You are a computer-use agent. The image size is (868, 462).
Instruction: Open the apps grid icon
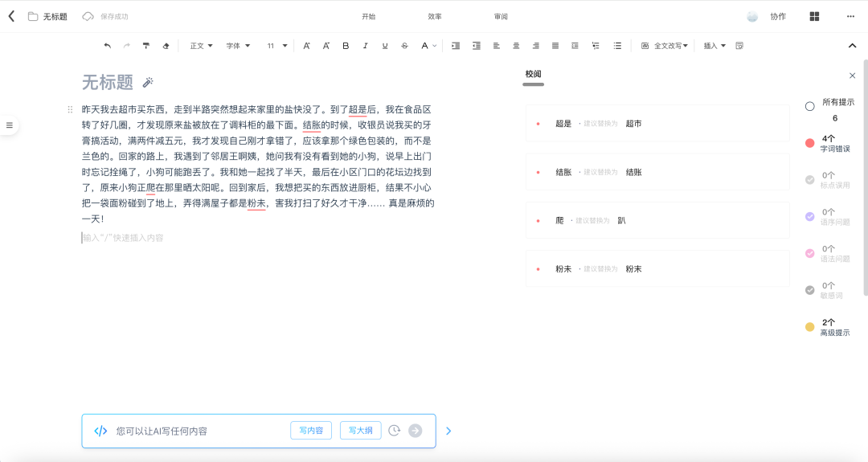[x=814, y=17]
